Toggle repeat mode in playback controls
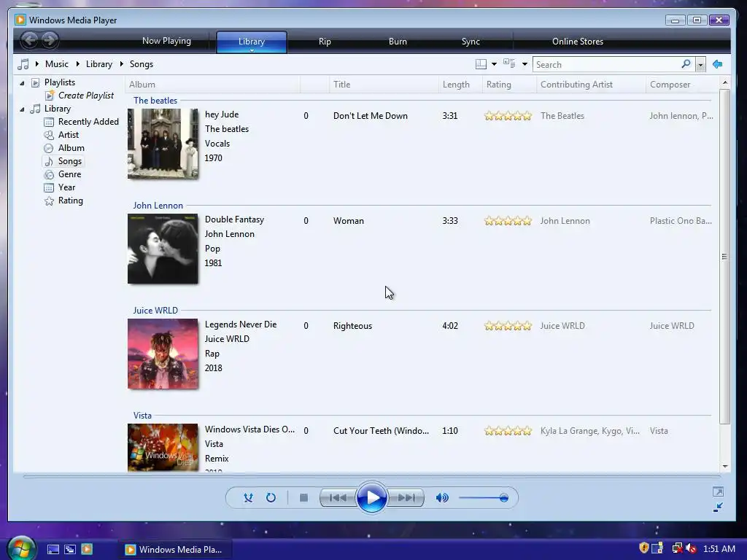Viewport: 747px width, 560px height. [x=271, y=497]
